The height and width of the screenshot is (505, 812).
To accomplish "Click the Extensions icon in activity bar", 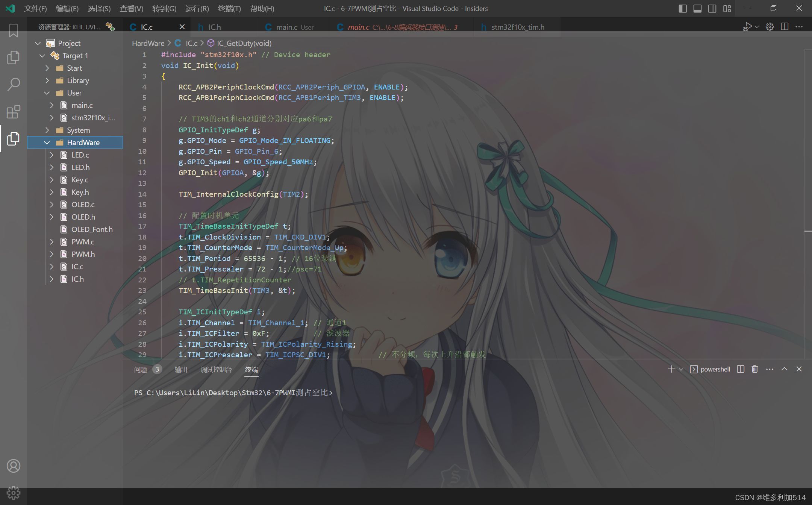I will click(13, 111).
